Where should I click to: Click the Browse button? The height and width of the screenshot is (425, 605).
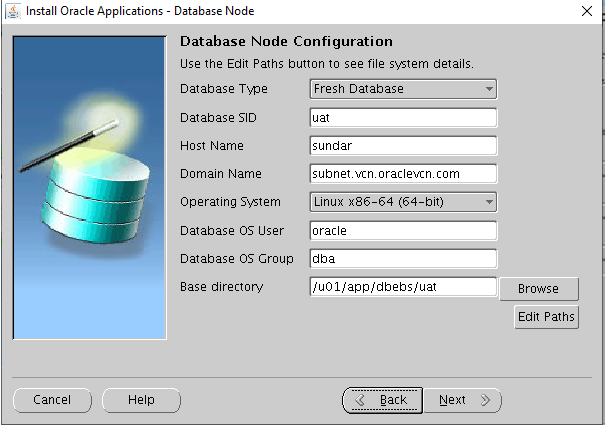[x=539, y=289]
